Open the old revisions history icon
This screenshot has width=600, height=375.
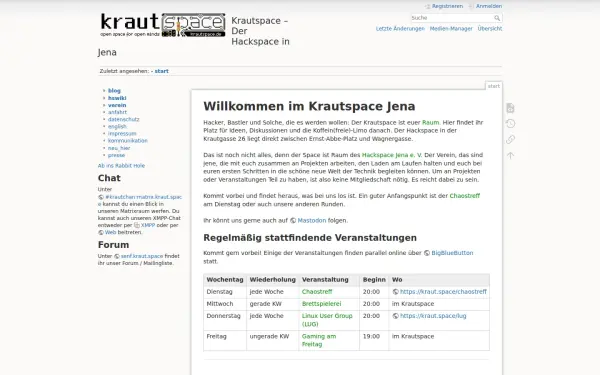(510, 124)
